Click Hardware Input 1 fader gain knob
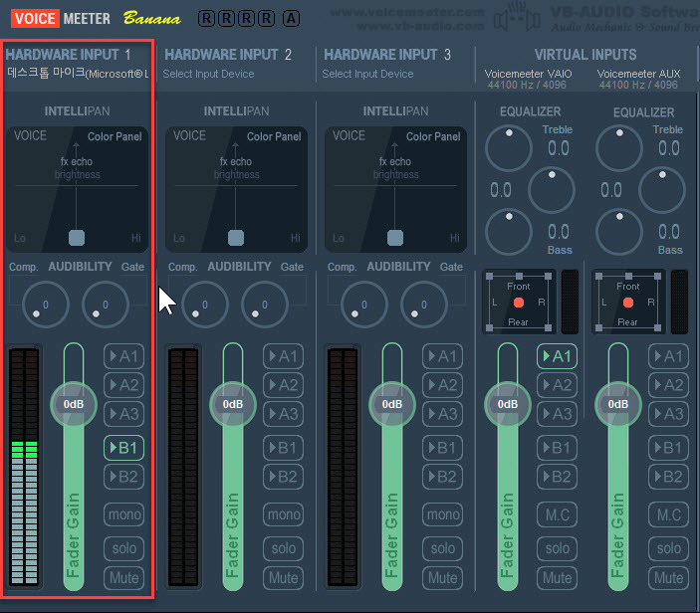Screen dimensions: 700x613 74,404
